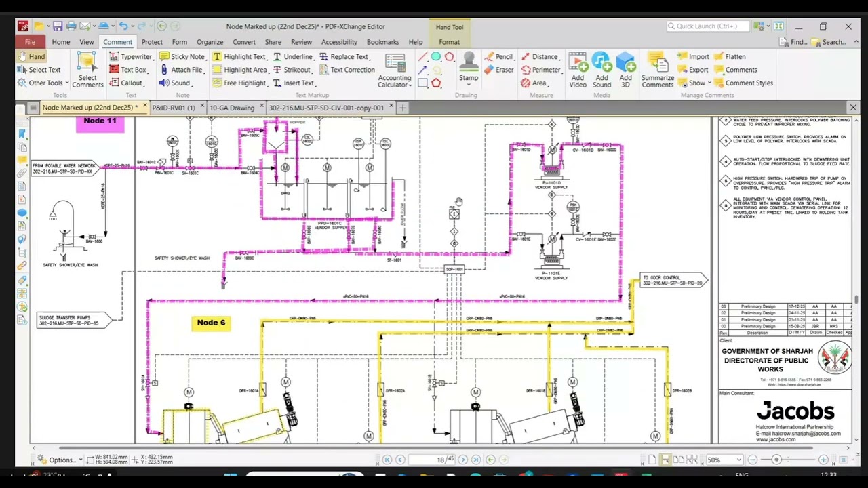This screenshot has height=488, width=868.
Task: Click the Find button
Action: [x=793, y=42]
